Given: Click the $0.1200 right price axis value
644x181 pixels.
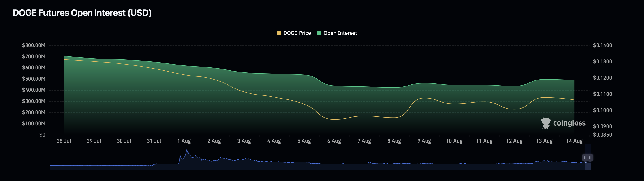Looking at the screenshot, I should point(603,78).
